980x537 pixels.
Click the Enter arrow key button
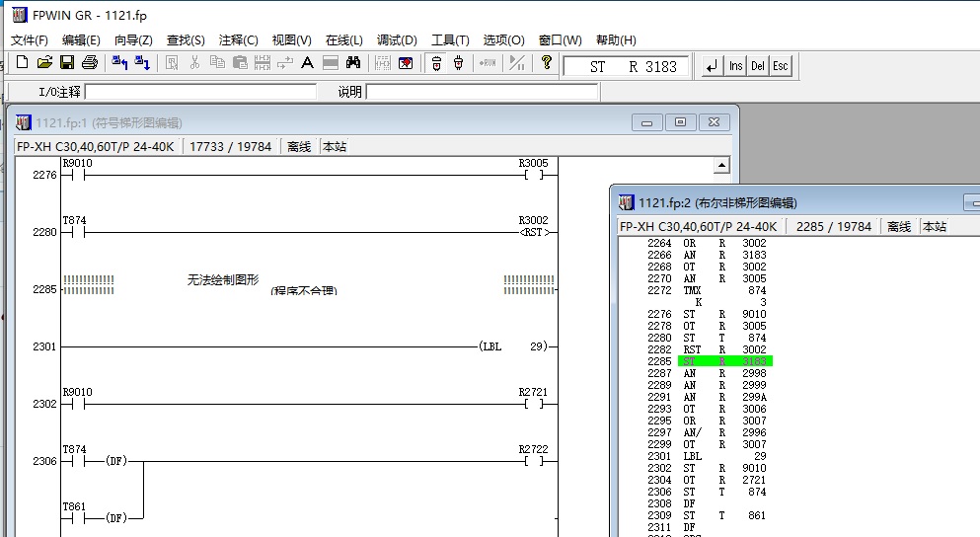[711, 66]
